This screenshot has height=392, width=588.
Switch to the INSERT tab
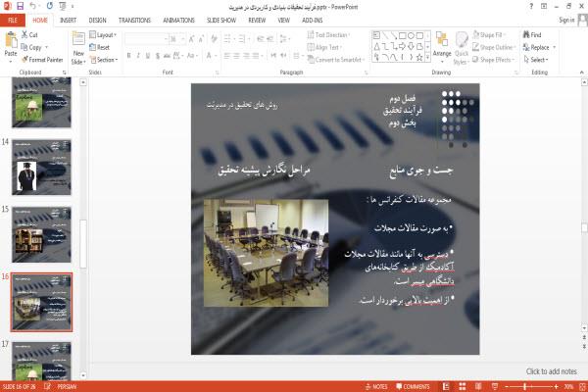point(68,21)
